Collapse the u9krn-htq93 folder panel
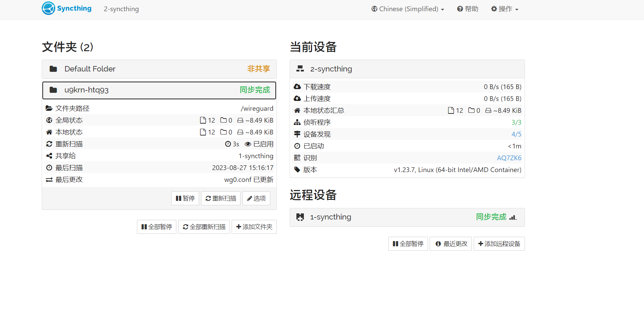The height and width of the screenshot is (335, 644). [x=159, y=90]
